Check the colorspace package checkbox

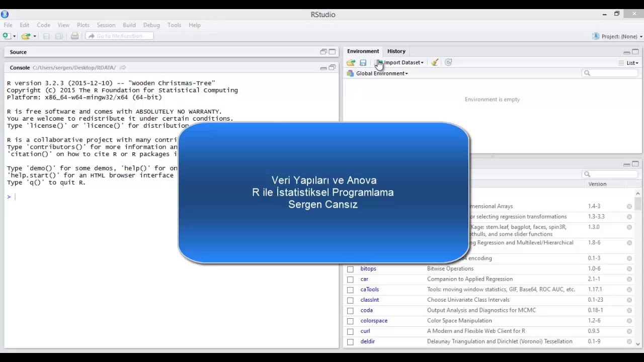[350, 321]
